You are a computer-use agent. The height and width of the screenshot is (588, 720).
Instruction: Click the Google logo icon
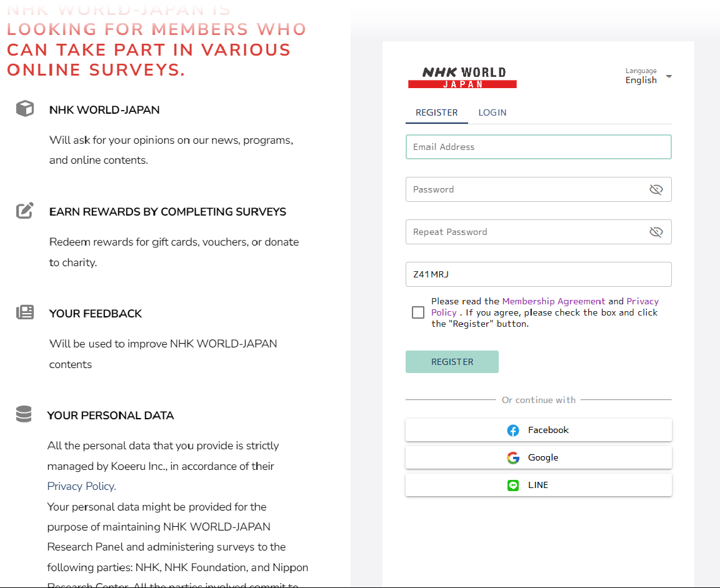(513, 457)
